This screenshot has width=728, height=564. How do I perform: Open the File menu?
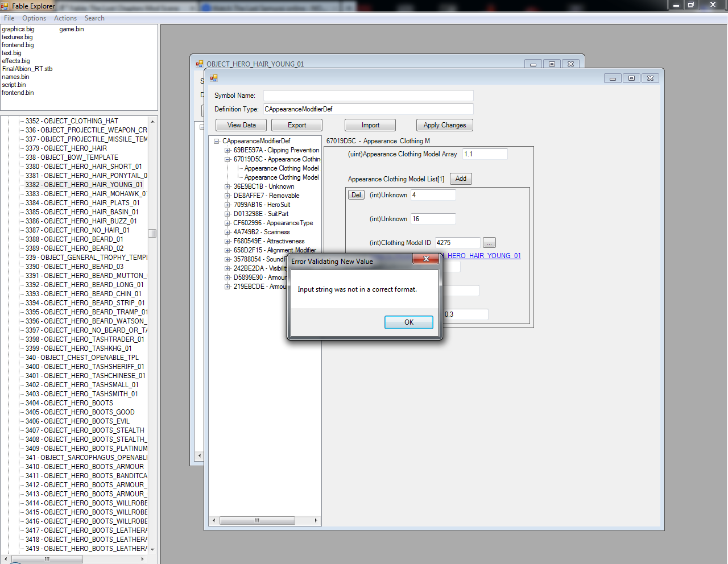point(9,18)
